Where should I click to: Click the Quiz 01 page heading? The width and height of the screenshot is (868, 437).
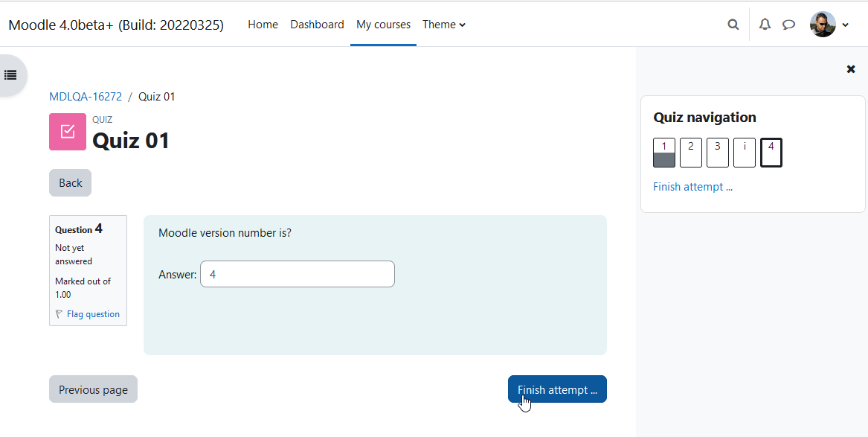[x=131, y=141]
